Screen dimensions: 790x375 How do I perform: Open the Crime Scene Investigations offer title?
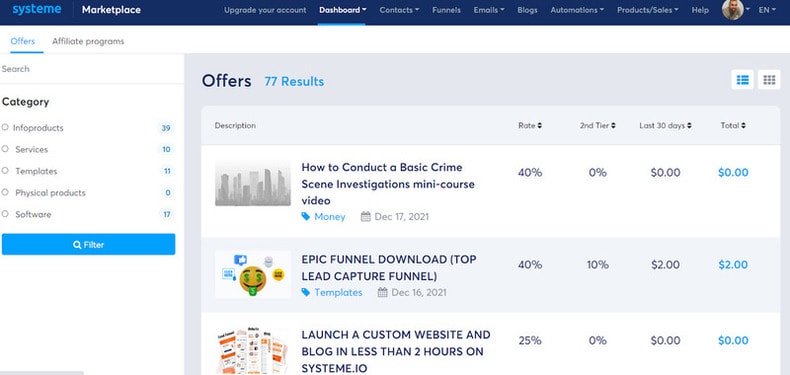point(388,184)
